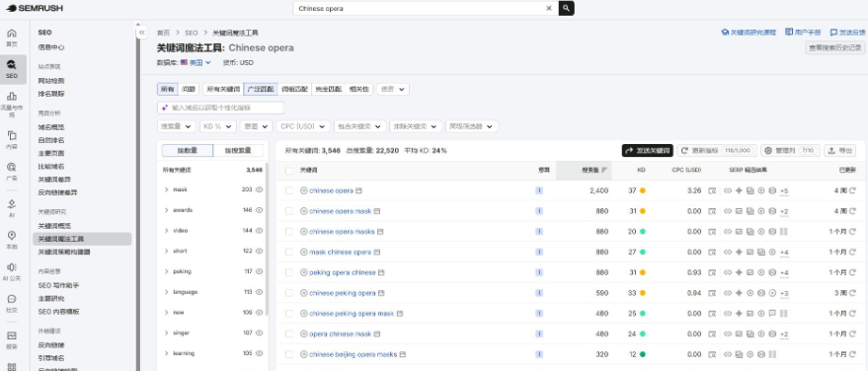This screenshot has height=371, width=868.
Task: Select the broad match tab
Action: (x=260, y=89)
